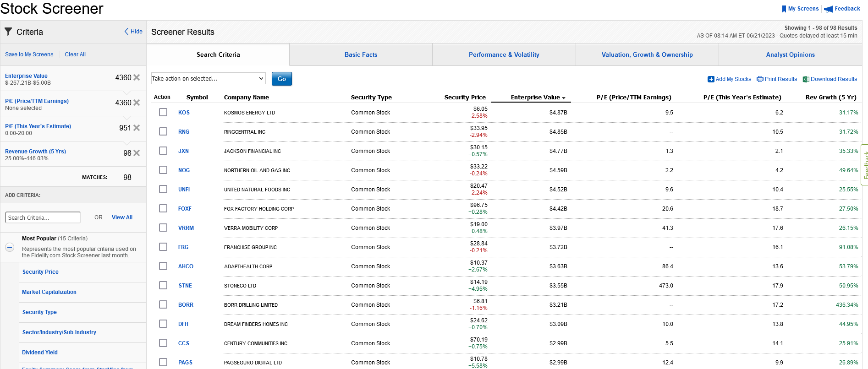The height and width of the screenshot is (369, 868).
Task: Click the $4.87B enterprise value cell
Action: pos(558,113)
